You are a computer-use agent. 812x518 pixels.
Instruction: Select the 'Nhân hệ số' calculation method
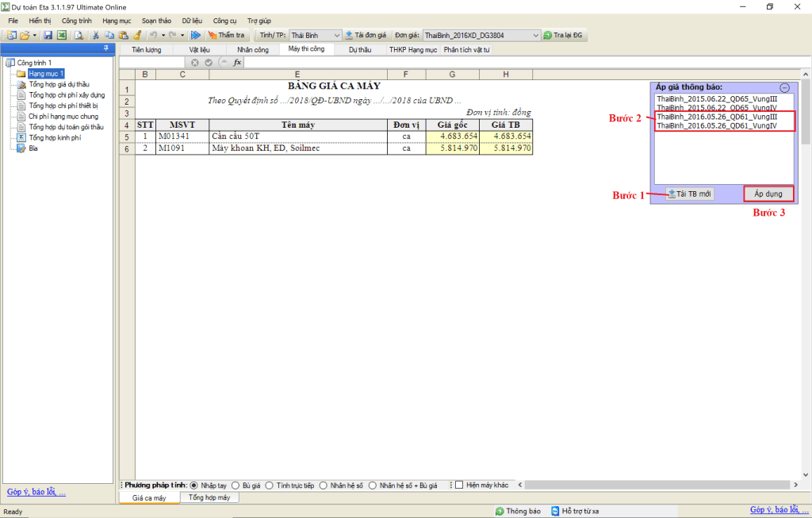(x=324, y=485)
